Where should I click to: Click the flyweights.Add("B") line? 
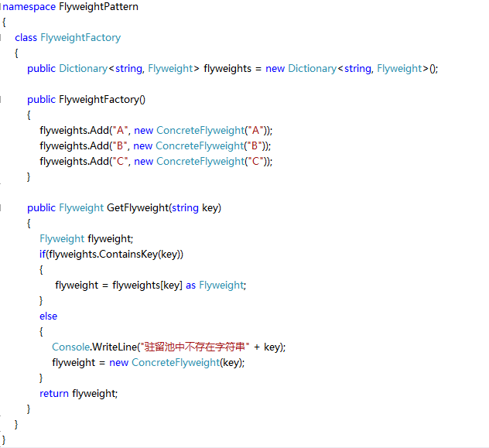tap(156, 146)
